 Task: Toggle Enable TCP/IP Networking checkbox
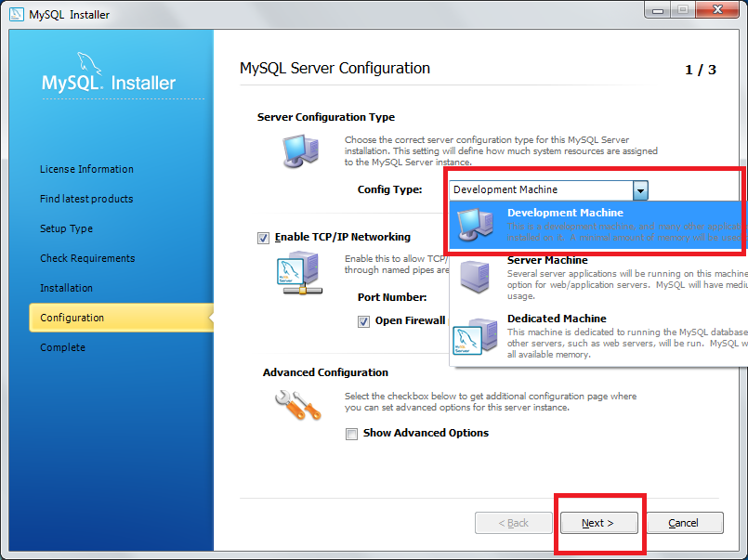pyautogui.click(x=263, y=238)
